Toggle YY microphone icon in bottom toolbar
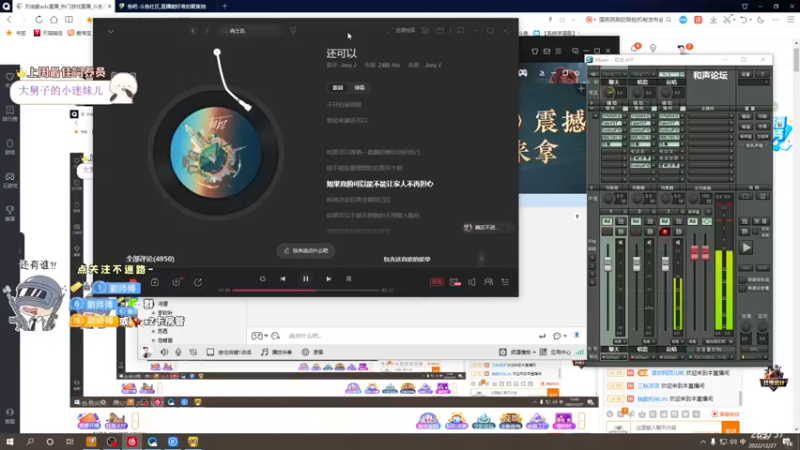Image resolution: width=800 pixels, height=450 pixels. click(x=178, y=352)
